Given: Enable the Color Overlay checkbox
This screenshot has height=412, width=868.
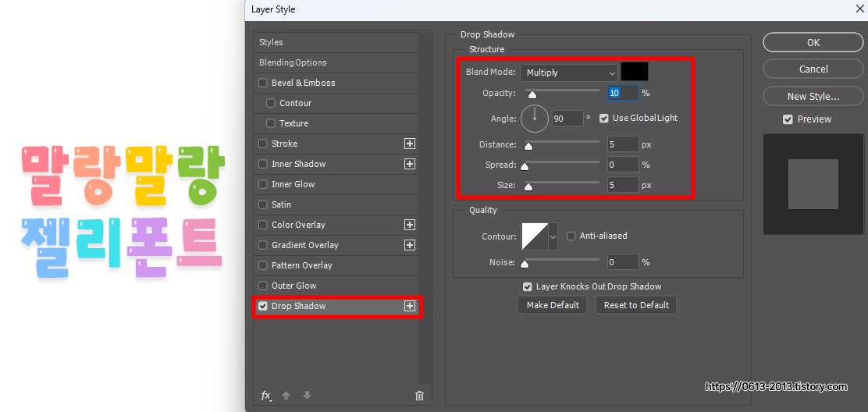Looking at the screenshot, I should (263, 225).
